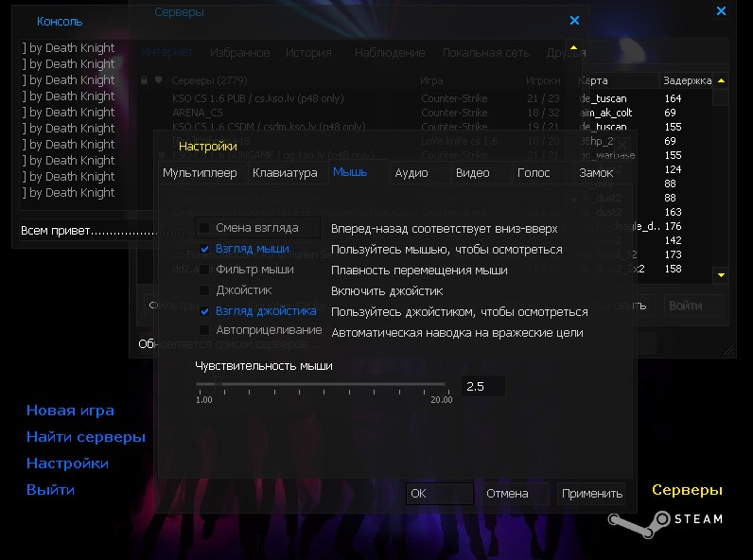753x560 pixels.
Task: Click the console input field
Action: (89, 231)
